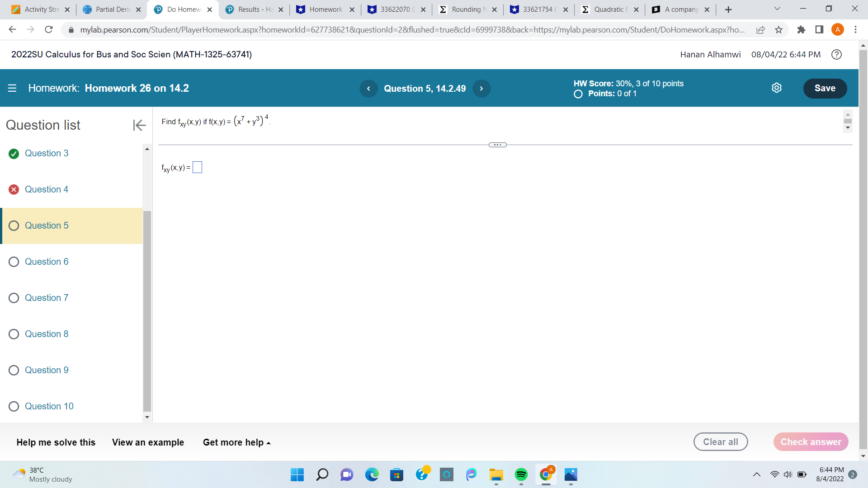
Task: Go to the next question arrow
Action: (481, 89)
